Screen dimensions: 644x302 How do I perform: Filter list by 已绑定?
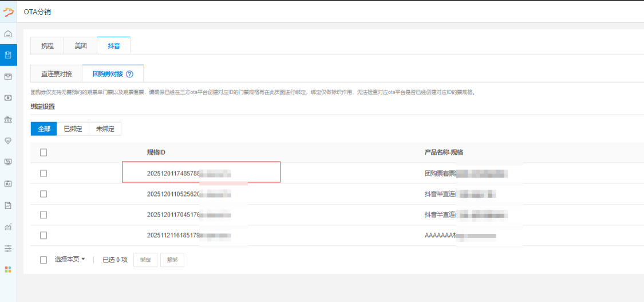pos(73,129)
